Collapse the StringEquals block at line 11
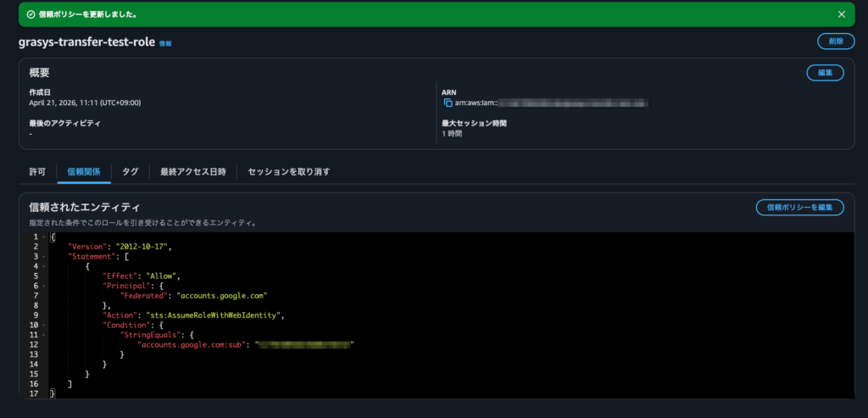 [44, 335]
